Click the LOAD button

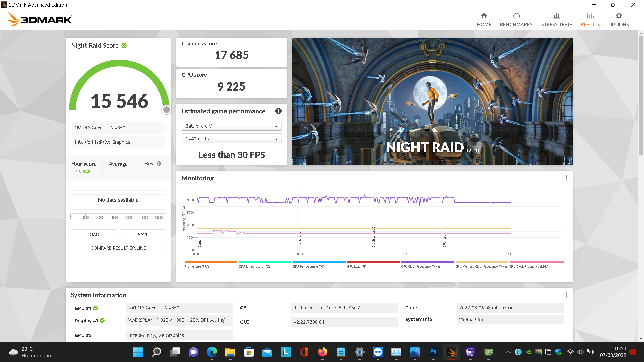click(x=93, y=235)
